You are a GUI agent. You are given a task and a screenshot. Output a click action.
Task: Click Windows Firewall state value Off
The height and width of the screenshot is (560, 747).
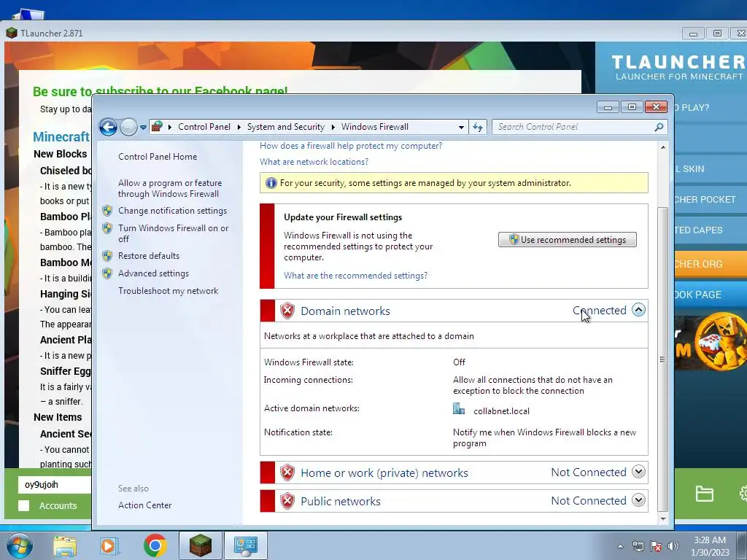459,362
